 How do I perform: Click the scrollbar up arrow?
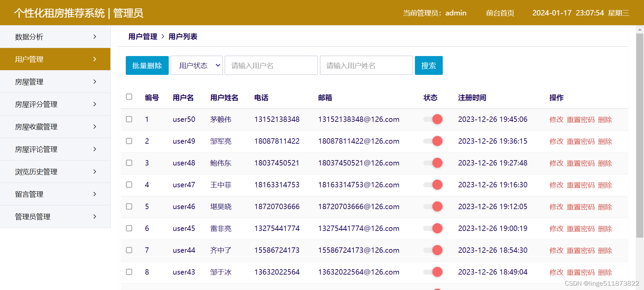click(640, 30)
